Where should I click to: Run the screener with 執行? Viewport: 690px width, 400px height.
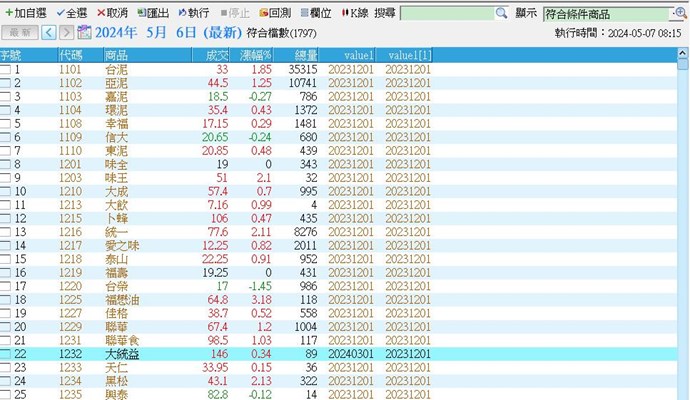point(195,13)
